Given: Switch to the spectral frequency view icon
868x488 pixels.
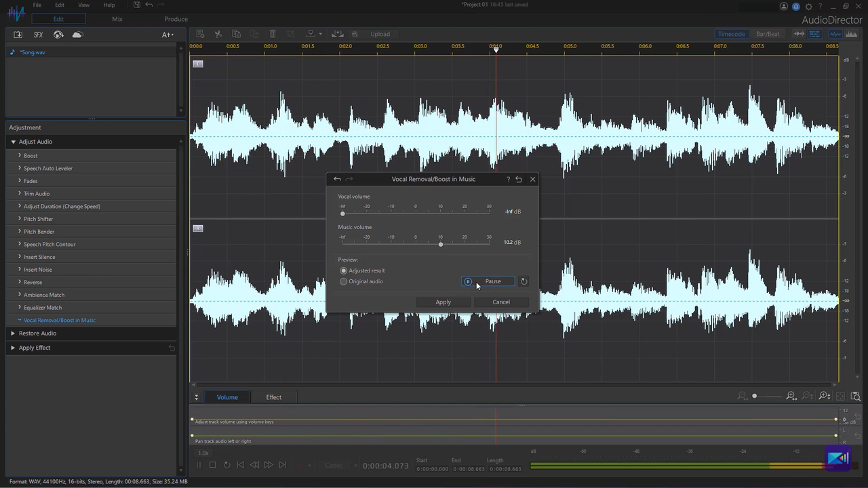Looking at the screenshot, I should 851,34.
